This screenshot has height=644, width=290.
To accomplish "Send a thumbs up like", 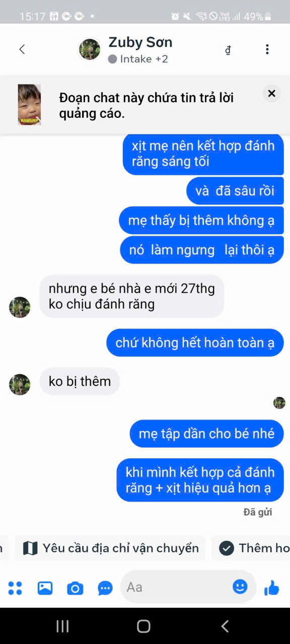I will click(272, 587).
